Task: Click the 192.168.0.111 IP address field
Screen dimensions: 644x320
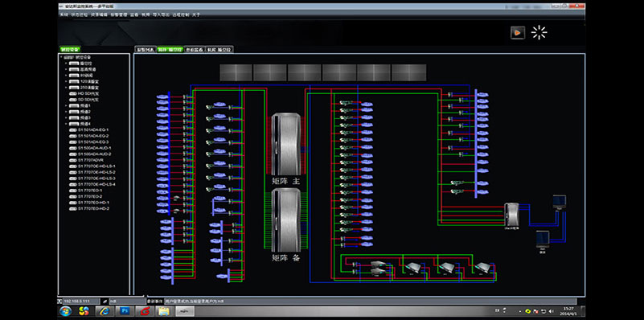Action: tap(82, 301)
